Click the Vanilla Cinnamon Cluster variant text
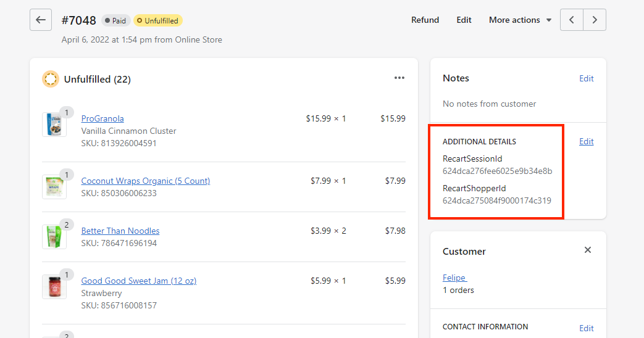 (128, 131)
